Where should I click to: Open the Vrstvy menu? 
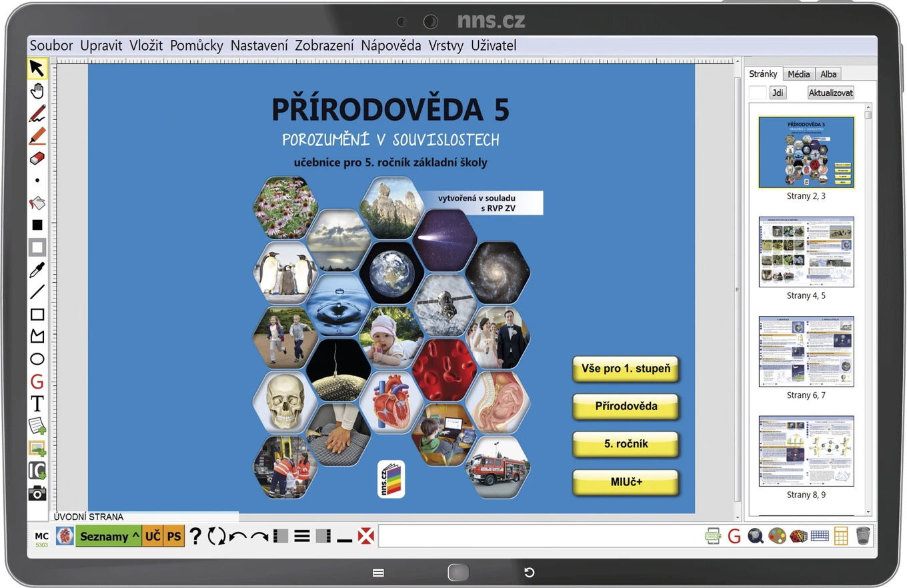point(446,46)
